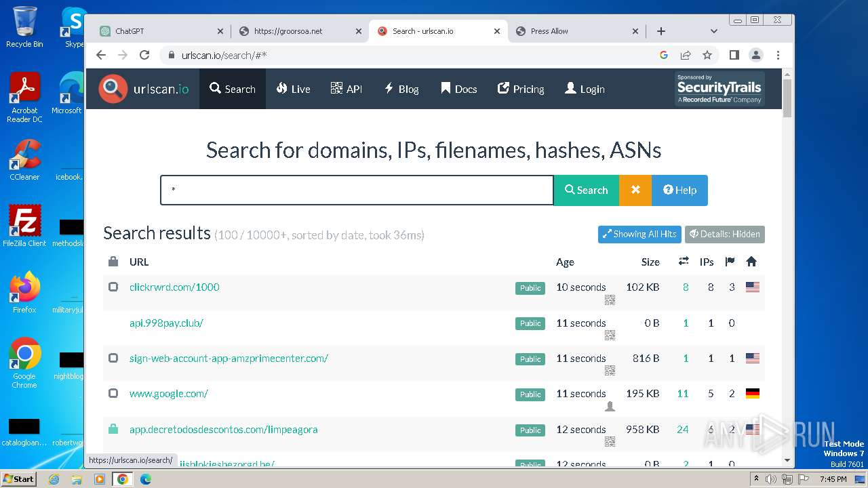Image resolution: width=868 pixels, height=488 pixels.
Task: Click the US flag in clickrwrd.com row
Action: click(752, 287)
